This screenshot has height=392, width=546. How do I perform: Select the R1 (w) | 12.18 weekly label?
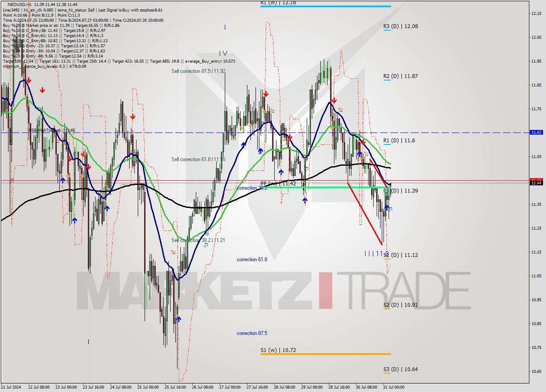pos(278,3)
